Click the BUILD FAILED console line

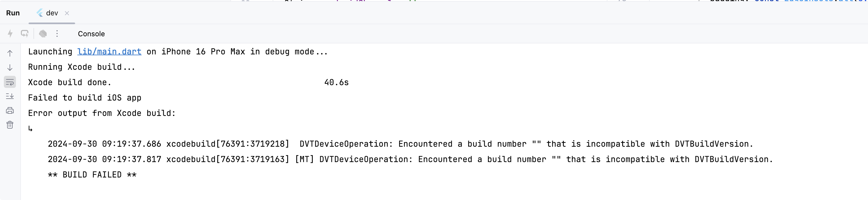92,175
